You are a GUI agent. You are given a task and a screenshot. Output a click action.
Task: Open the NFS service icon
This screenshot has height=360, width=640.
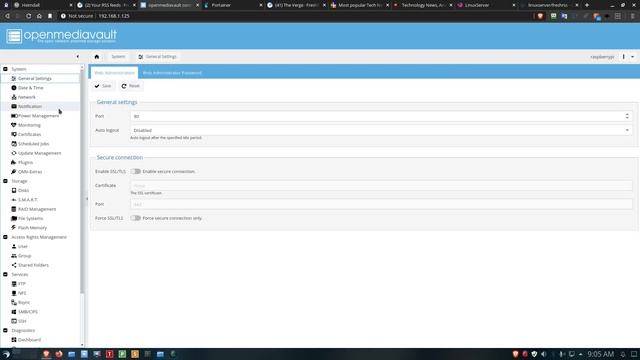[x=14, y=293]
